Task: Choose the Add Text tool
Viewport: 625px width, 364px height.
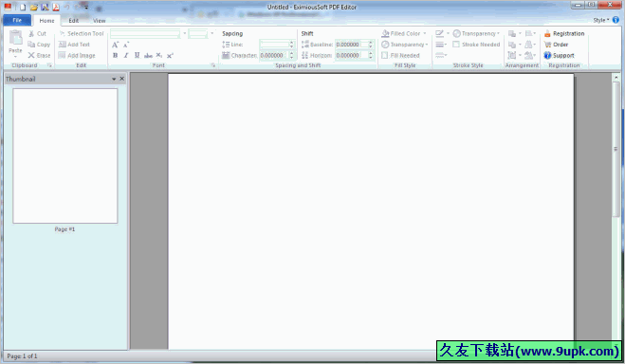Action: click(74, 45)
